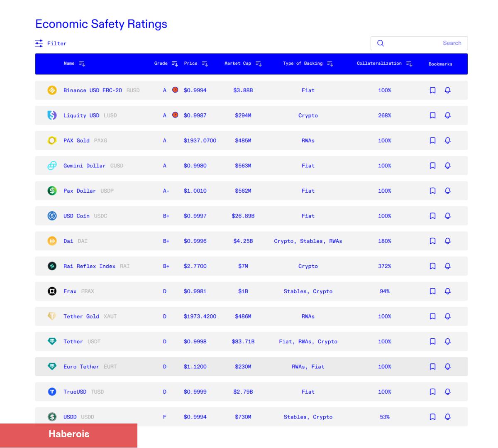The height and width of the screenshot is (448, 498).
Task: Click bell icon for Frax
Action: point(447,291)
